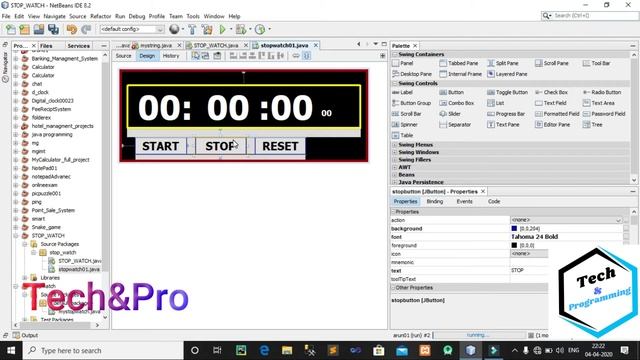Click the IDE search field

tap(589, 16)
